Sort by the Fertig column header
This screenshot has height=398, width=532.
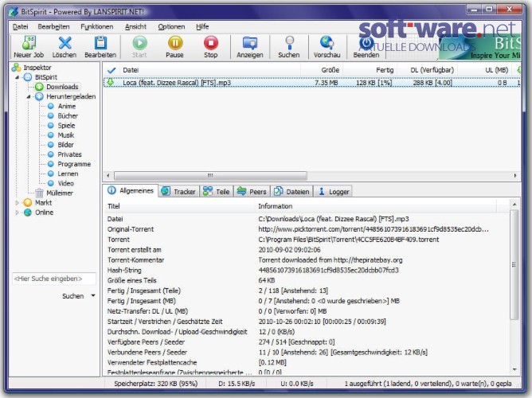370,70
